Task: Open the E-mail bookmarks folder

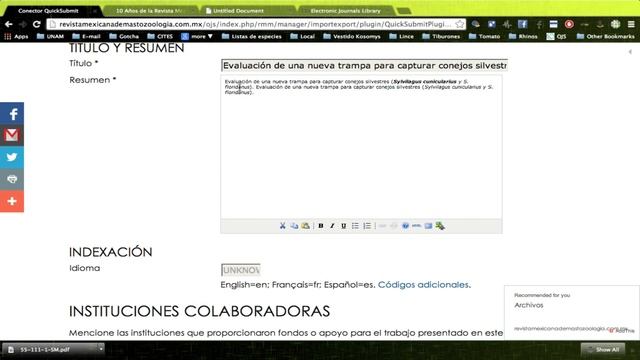Action: click(x=86, y=36)
